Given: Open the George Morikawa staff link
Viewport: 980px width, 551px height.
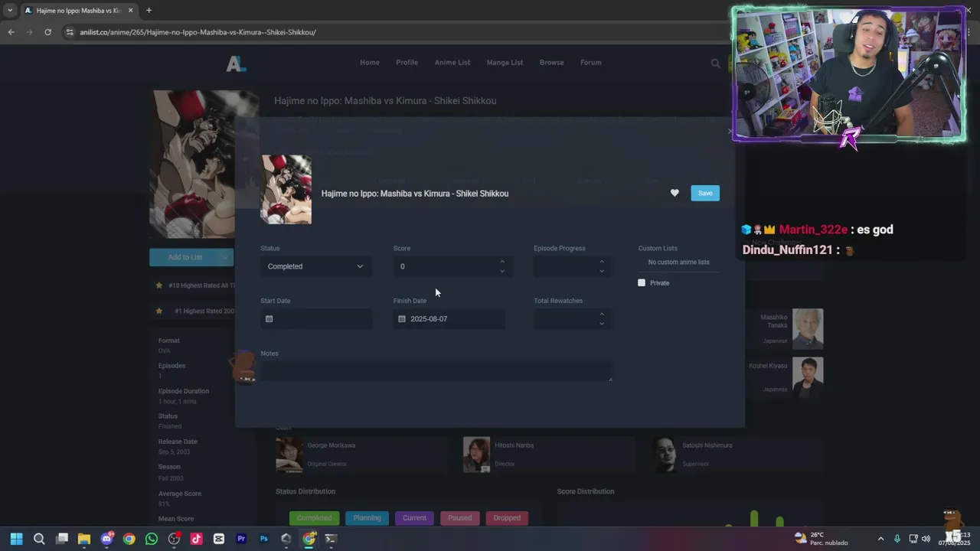Looking at the screenshot, I should click(x=331, y=445).
